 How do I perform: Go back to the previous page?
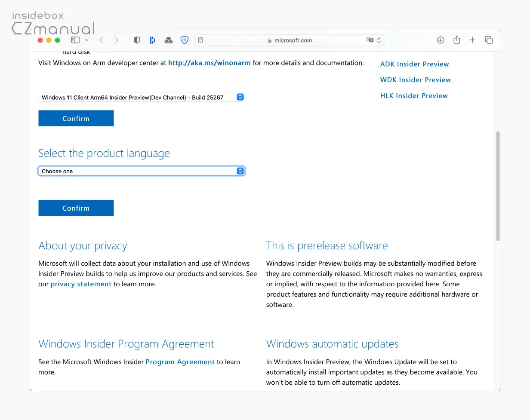tap(102, 40)
